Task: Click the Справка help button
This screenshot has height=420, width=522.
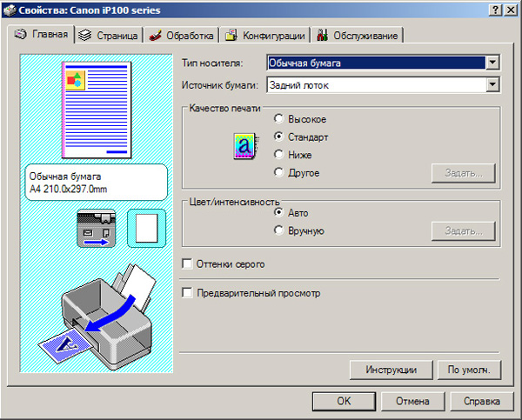Action: (x=482, y=401)
